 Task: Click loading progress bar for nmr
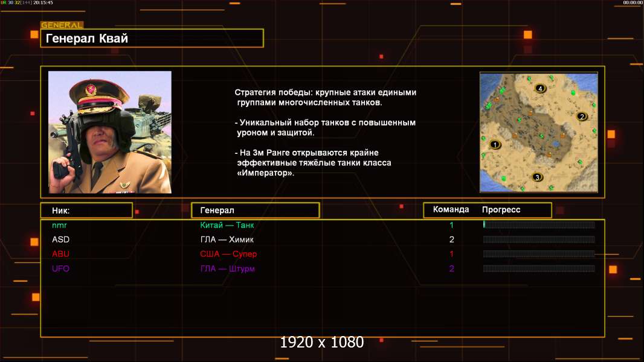[x=539, y=224]
